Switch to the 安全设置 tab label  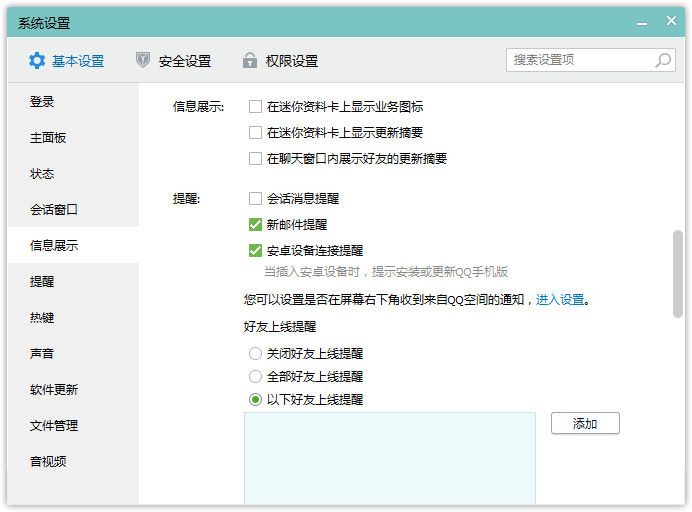click(x=185, y=61)
